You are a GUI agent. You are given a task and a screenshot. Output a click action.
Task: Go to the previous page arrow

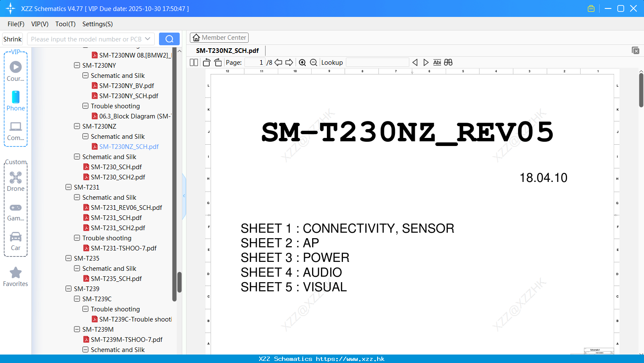pos(278,62)
